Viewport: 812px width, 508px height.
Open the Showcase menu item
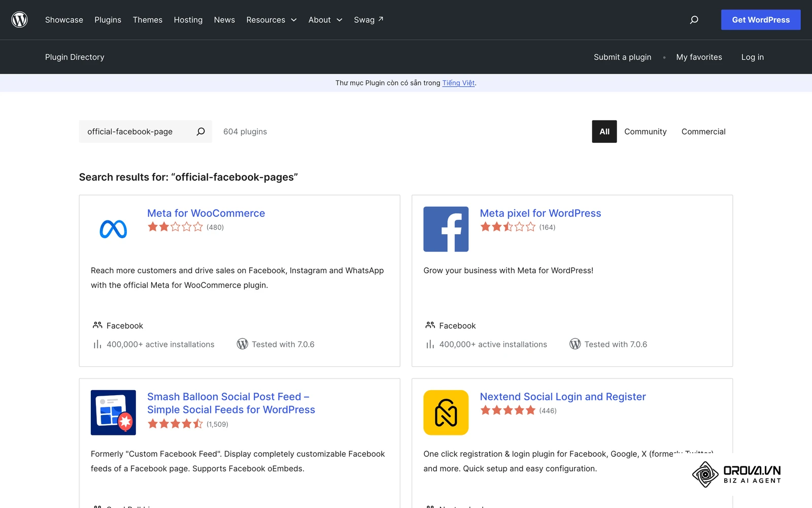point(64,20)
